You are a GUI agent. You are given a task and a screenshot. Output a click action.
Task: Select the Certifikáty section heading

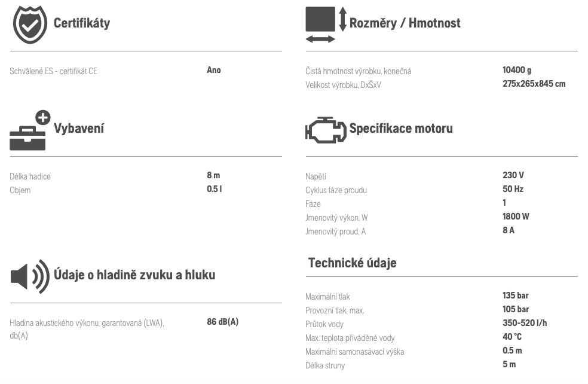[x=82, y=23]
